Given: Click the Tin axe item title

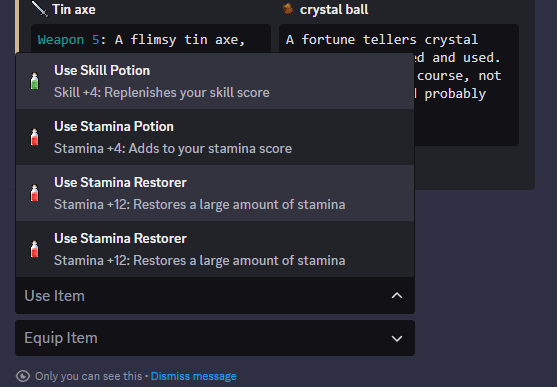Looking at the screenshot, I should point(74,10).
